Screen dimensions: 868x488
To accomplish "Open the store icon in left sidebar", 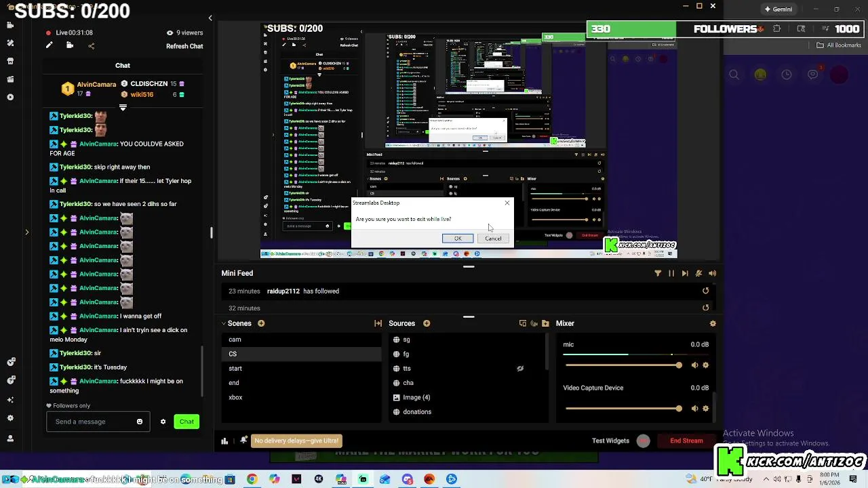I will pos(10,61).
